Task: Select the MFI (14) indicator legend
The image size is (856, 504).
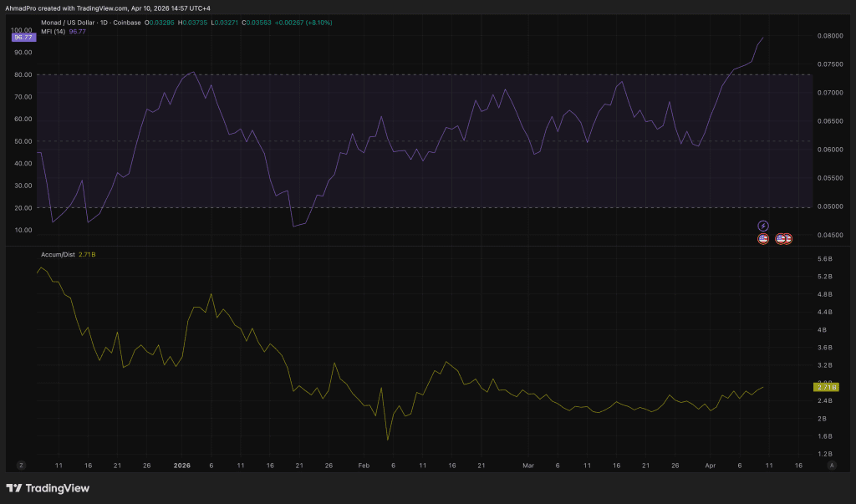Action: (52, 33)
